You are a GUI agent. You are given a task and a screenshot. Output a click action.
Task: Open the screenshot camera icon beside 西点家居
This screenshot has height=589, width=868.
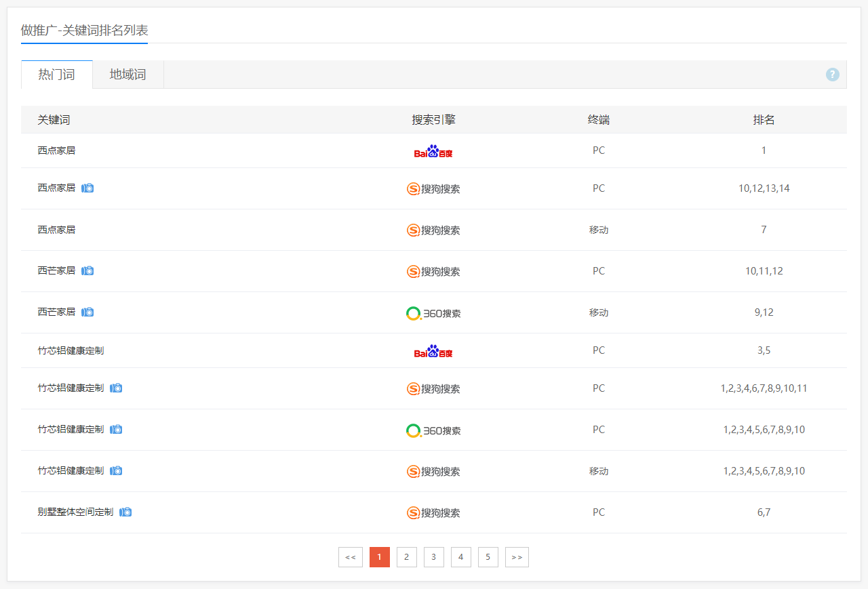[x=87, y=188]
